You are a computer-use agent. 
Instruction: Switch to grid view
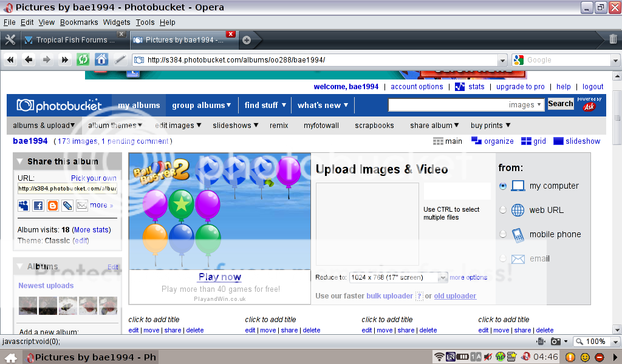533,141
